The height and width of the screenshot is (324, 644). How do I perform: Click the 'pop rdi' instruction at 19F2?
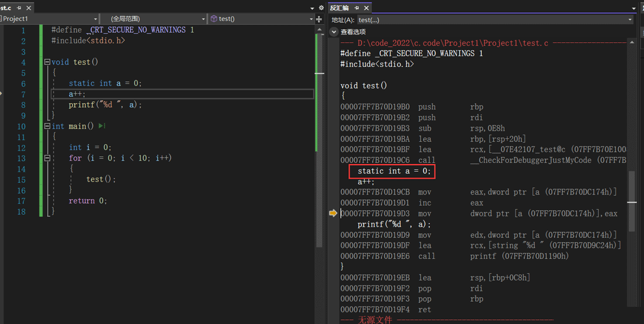click(x=412, y=289)
